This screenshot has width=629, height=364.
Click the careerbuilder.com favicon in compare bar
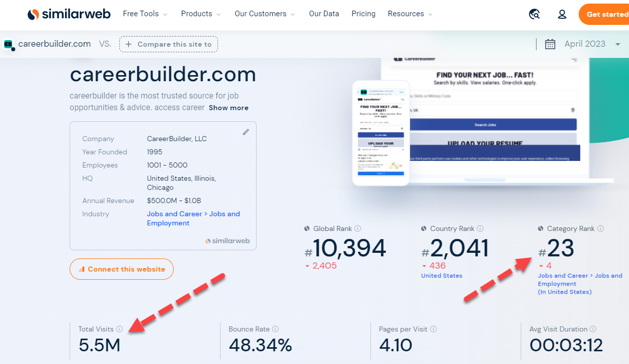click(8, 45)
